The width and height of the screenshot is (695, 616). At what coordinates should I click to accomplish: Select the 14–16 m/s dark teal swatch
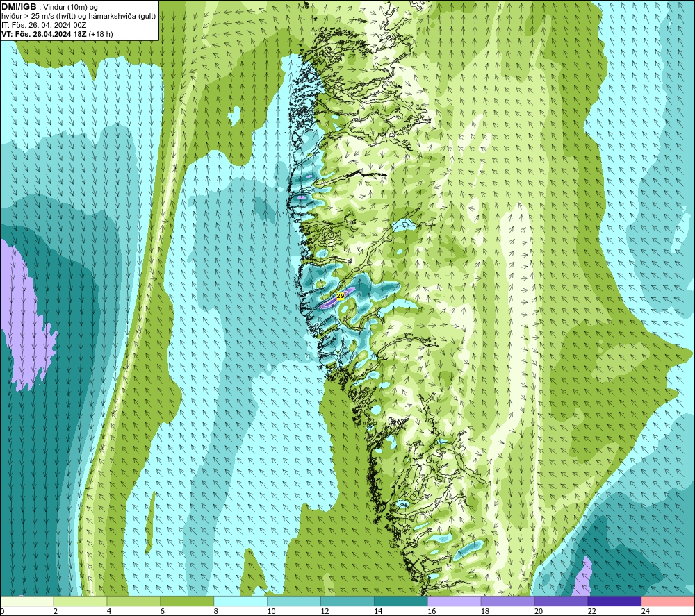coord(401,601)
